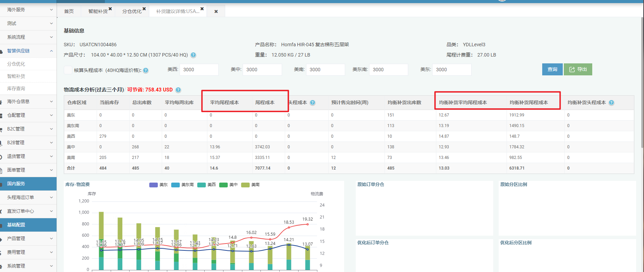Toggle 美东 legend series in chart
This screenshot has width=644, height=272.
158,185
